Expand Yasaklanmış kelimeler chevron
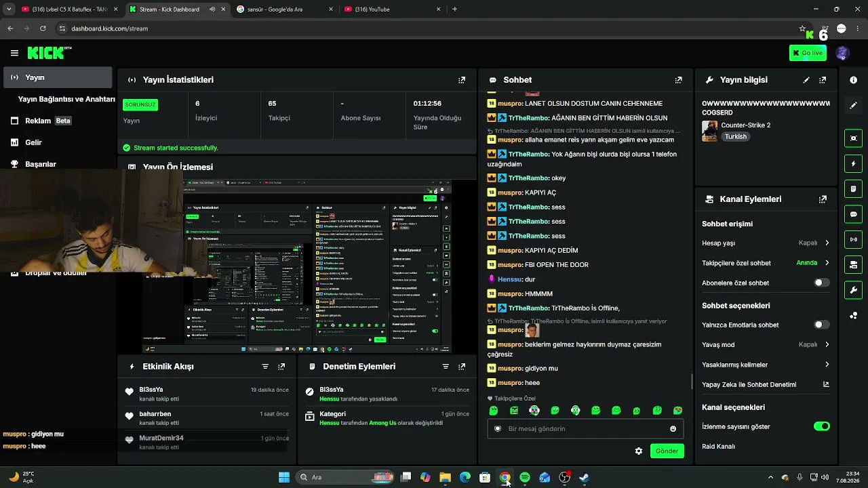868x488 pixels. pyautogui.click(x=827, y=365)
